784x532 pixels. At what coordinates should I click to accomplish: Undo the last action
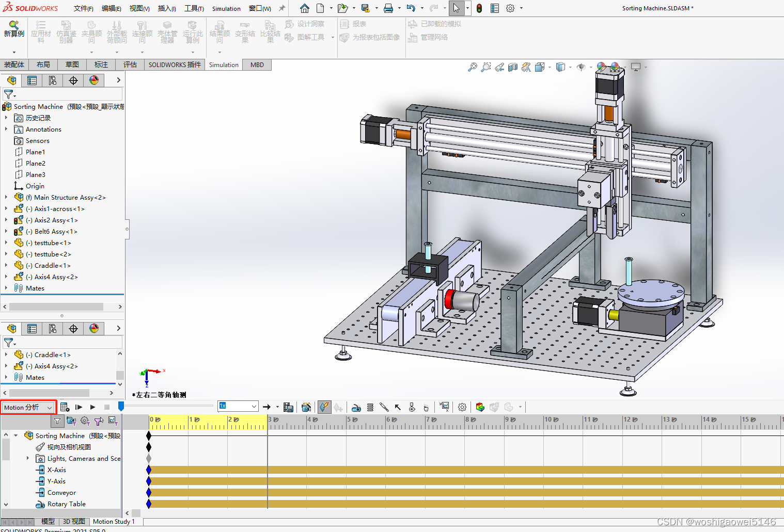coord(411,8)
